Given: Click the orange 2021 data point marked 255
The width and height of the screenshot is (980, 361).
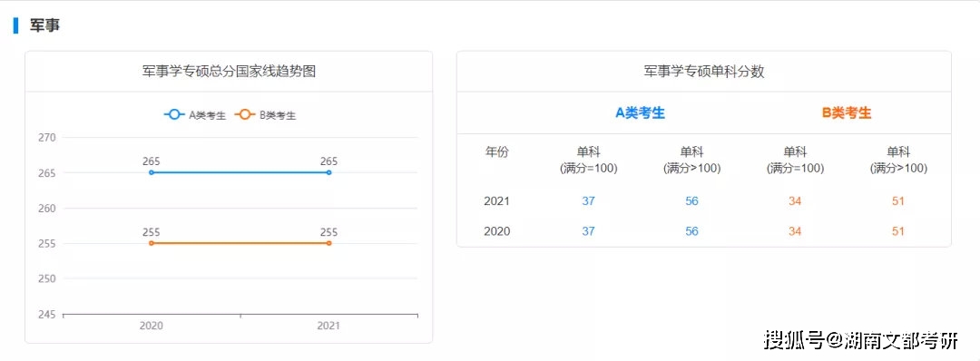Looking at the screenshot, I should click(x=328, y=243).
